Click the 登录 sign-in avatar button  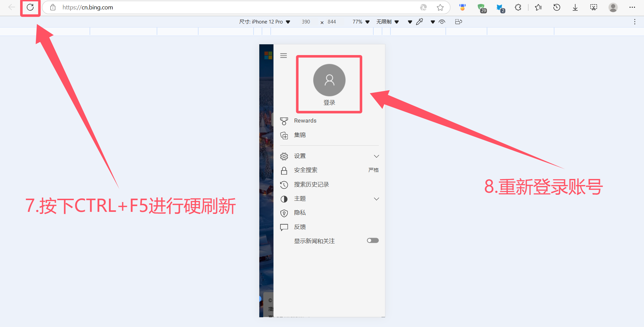329,81
